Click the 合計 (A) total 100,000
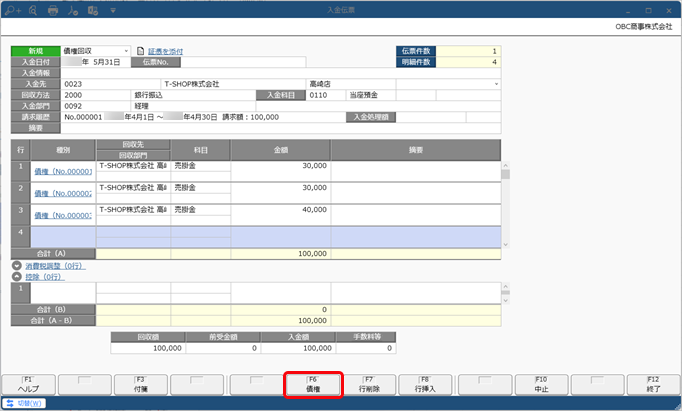 click(281, 254)
